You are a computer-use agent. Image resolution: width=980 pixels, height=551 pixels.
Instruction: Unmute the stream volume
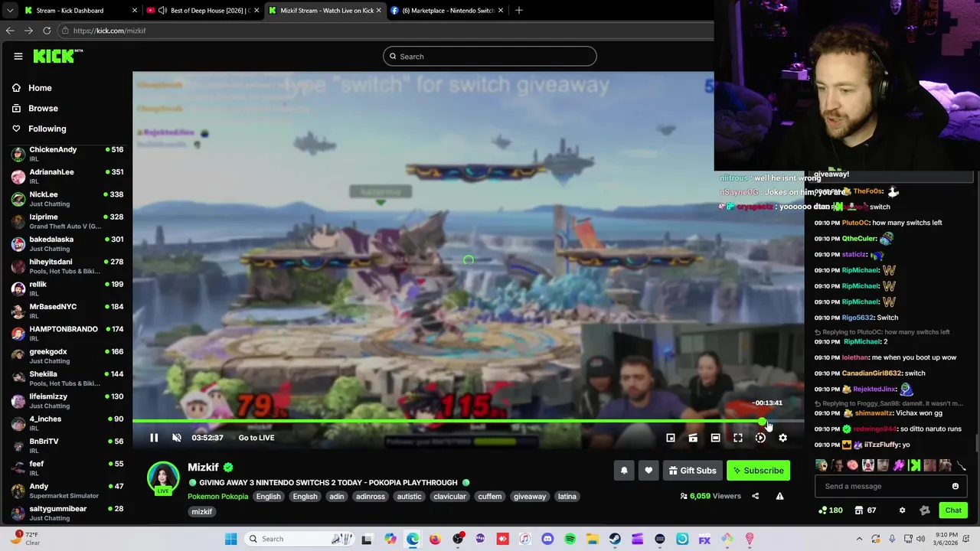[x=177, y=438]
